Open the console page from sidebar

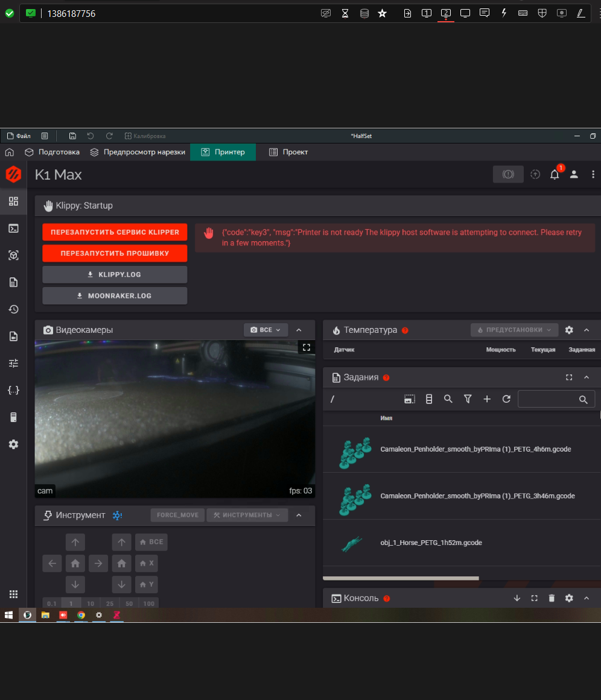click(13, 228)
